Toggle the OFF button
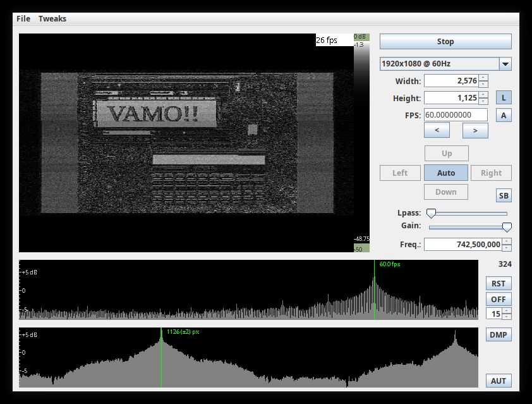The width and height of the screenshot is (532, 404). click(x=499, y=300)
